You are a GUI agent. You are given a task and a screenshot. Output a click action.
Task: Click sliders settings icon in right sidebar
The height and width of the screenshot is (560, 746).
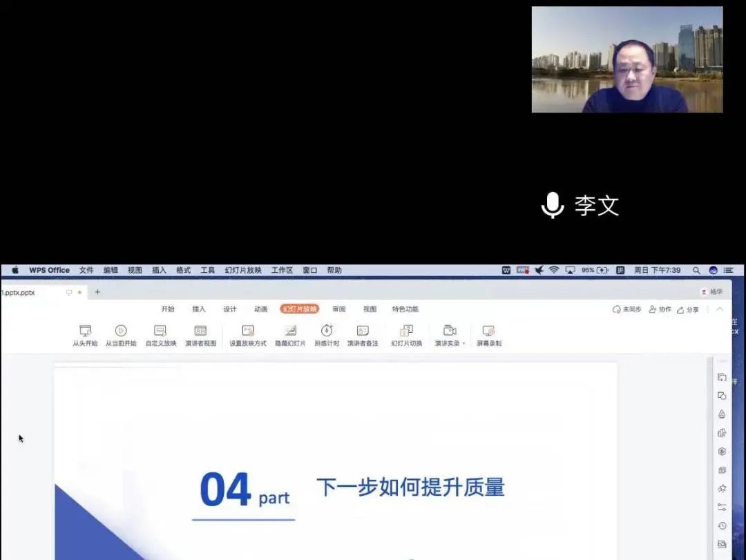(722, 507)
